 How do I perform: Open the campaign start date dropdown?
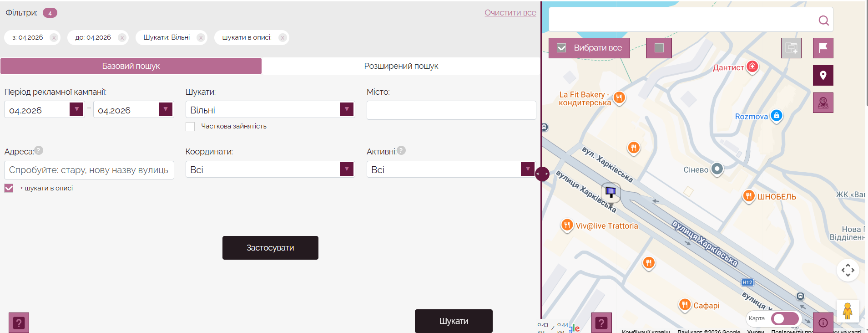76,109
